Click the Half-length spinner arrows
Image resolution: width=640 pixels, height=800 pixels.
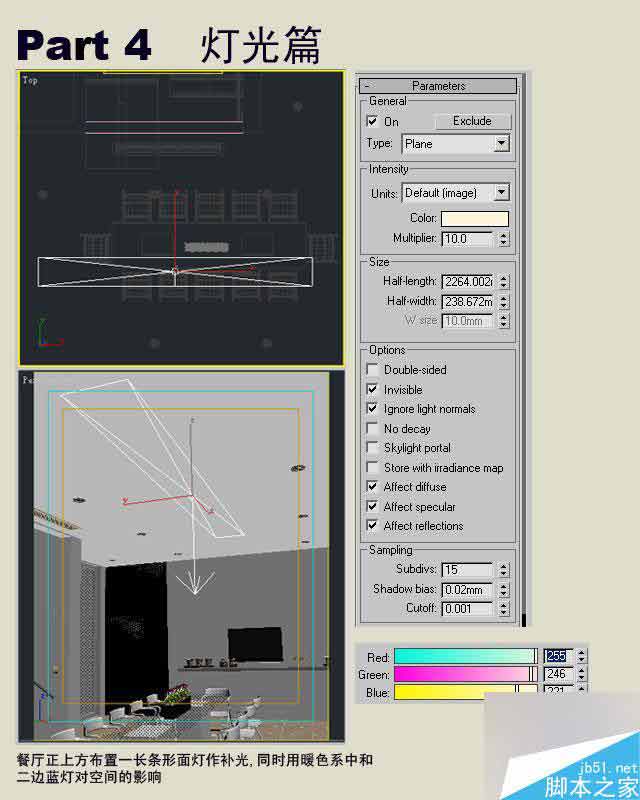tap(504, 282)
